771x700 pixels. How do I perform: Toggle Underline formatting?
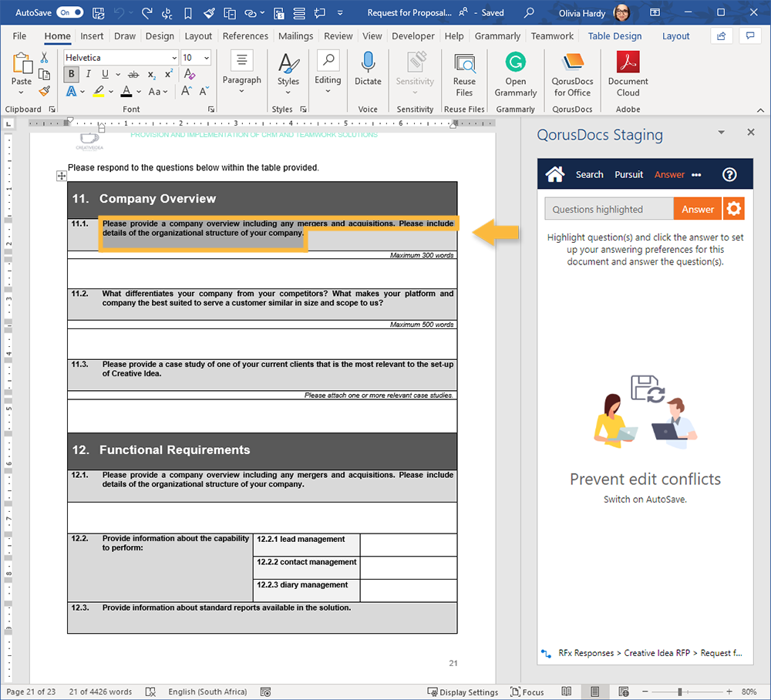tap(105, 74)
